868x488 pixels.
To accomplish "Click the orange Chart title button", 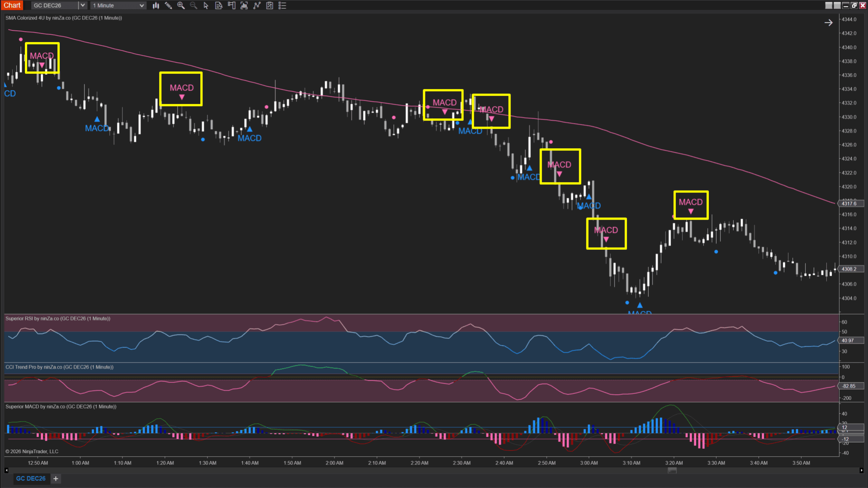I will (12, 5).
